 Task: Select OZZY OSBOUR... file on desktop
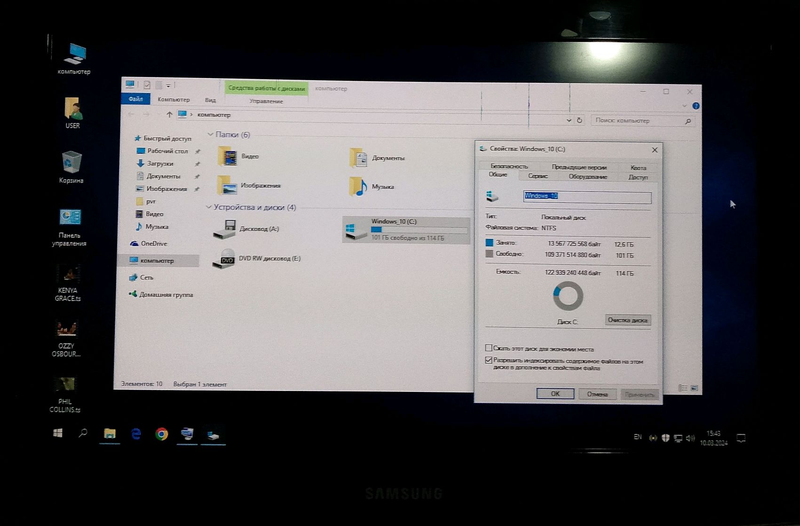click(66, 338)
